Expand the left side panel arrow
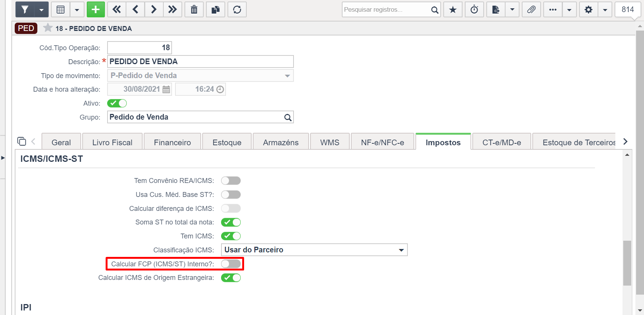Viewport: 644px width, 315px height. pyautogui.click(x=3, y=158)
